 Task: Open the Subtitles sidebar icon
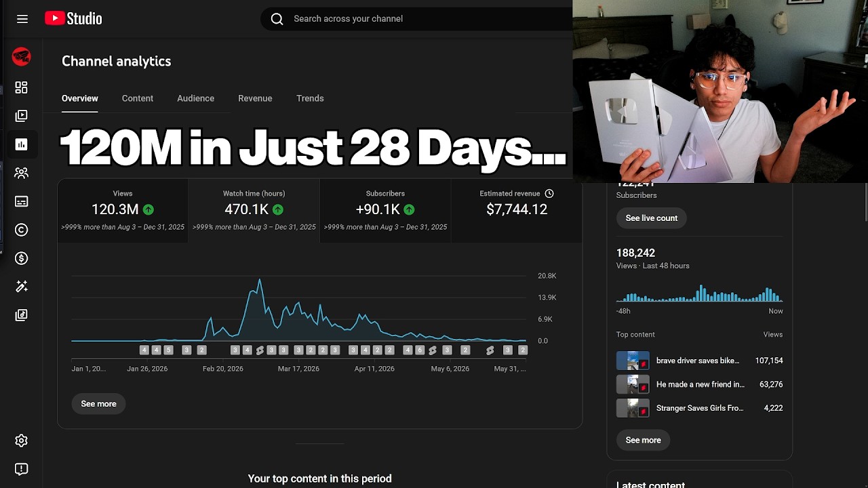coord(22,201)
